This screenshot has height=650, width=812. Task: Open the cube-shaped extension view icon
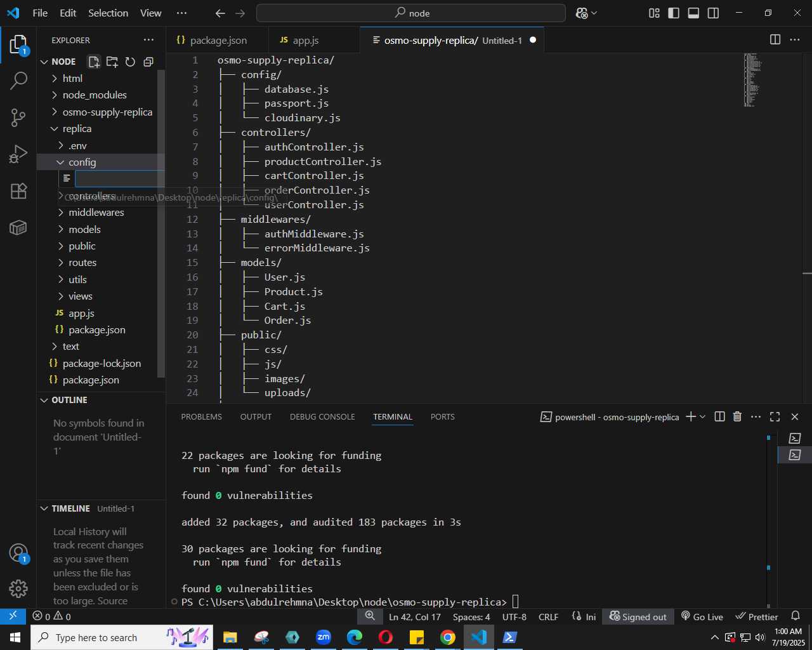coord(18,227)
